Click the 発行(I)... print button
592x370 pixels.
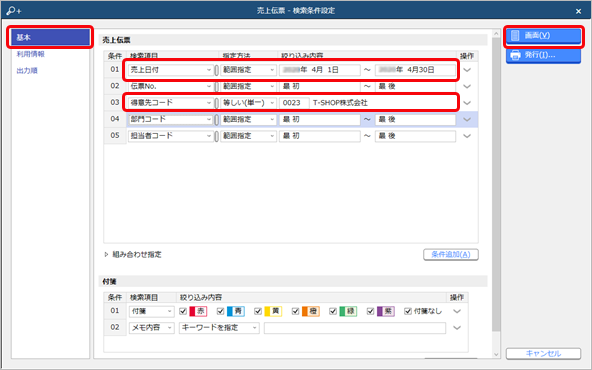click(x=543, y=55)
